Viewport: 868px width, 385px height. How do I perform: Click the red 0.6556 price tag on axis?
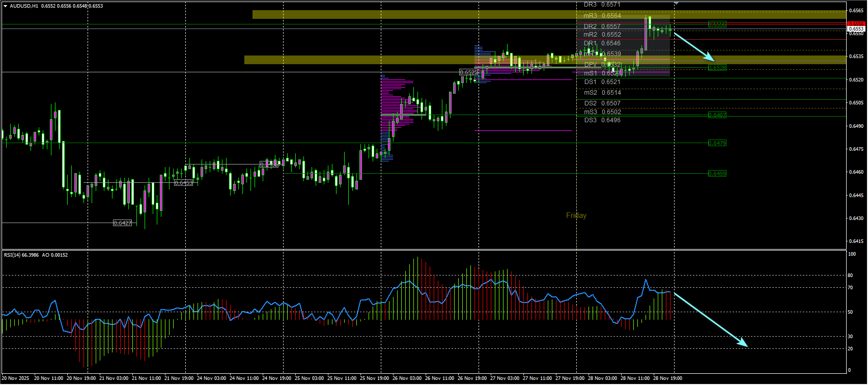point(856,24)
